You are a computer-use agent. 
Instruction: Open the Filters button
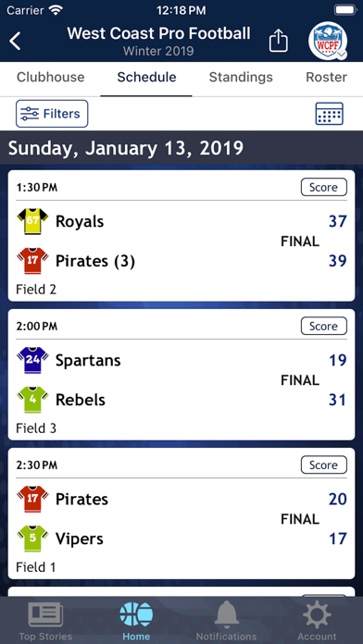point(52,114)
